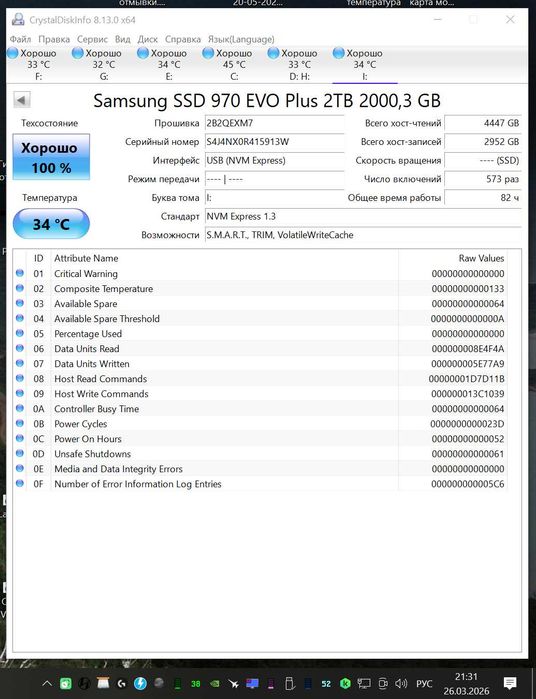Screen dimensions: 536x699
Task: Click the Thunderbolt lightning tray icon
Action: coord(140,683)
